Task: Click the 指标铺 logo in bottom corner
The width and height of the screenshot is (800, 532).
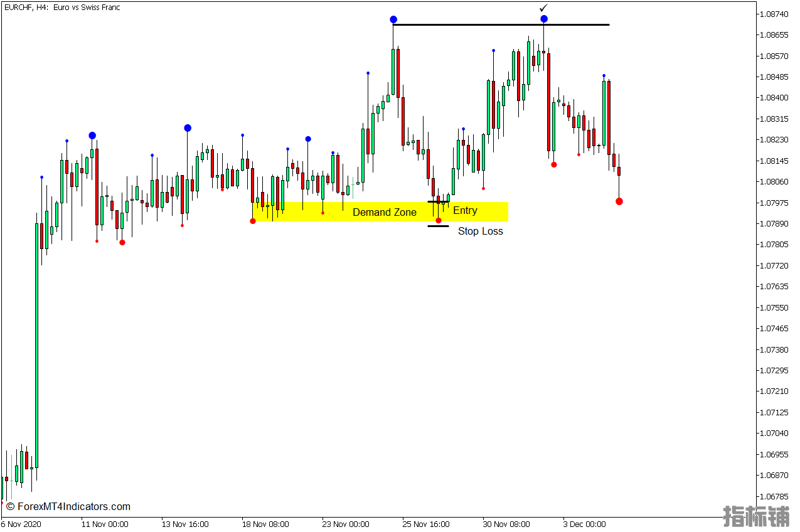Action: (756, 516)
